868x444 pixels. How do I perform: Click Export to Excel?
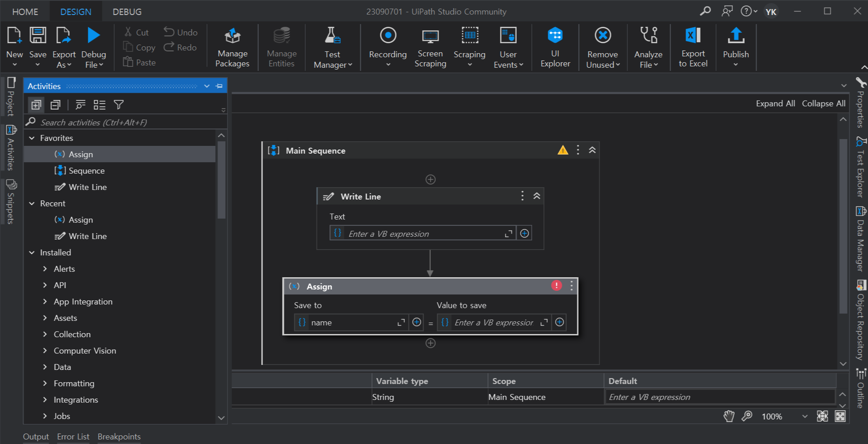click(x=693, y=48)
